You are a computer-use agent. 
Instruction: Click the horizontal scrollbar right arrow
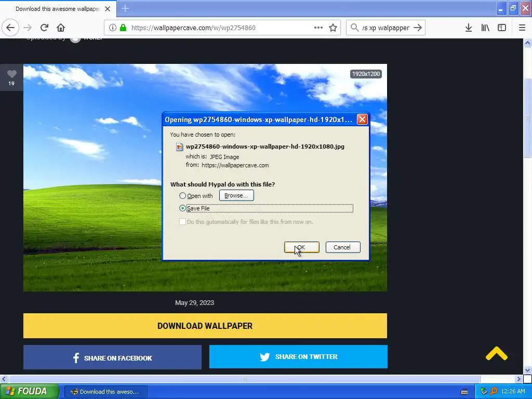518,379
